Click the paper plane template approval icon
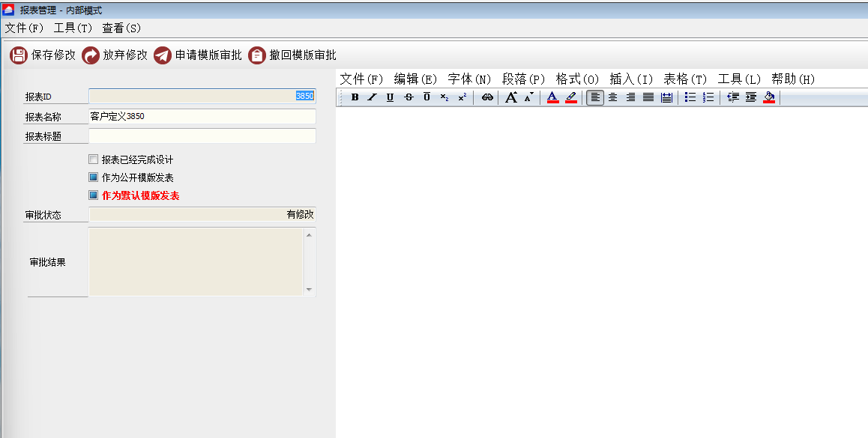The width and height of the screenshot is (868, 438). 163,55
